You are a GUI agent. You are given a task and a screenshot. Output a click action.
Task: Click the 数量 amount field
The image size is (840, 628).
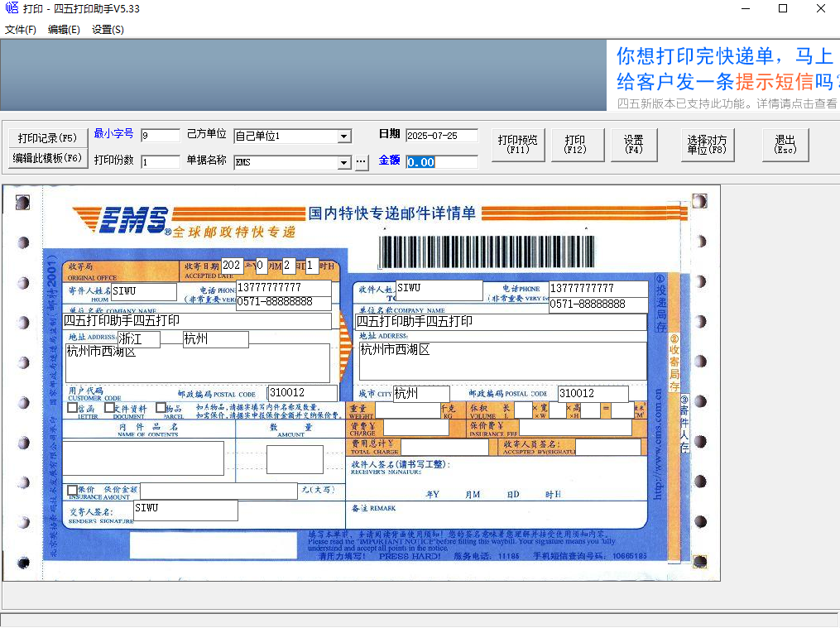coord(295,459)
